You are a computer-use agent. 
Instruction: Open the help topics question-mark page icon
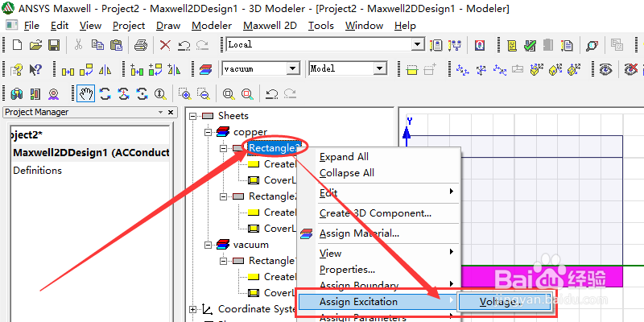pyautogui.click(x=16, y=69)
